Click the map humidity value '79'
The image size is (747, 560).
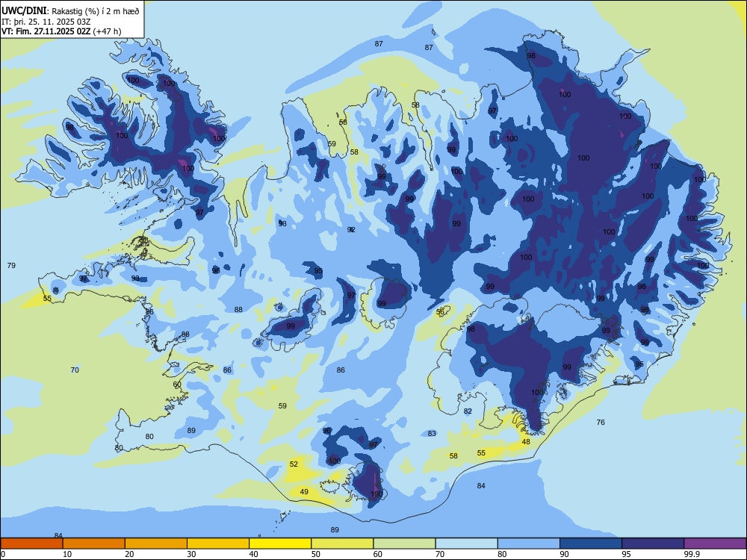11,265
